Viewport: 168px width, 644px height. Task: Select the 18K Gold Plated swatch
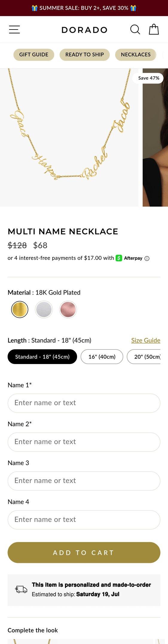[20, 309]
